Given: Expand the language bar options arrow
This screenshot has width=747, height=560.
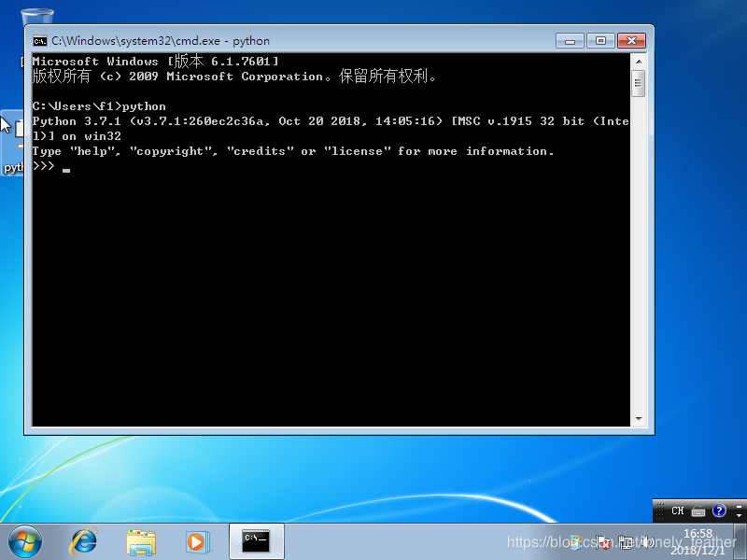Looking at the screenshot, I should 739,516.
